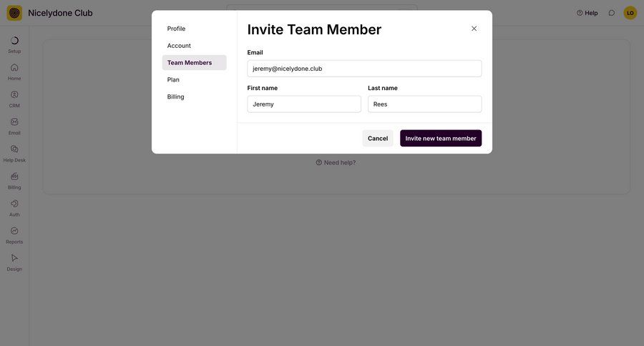
Task: Cancel the team member invitation
Action: click(x=377, y=138)
